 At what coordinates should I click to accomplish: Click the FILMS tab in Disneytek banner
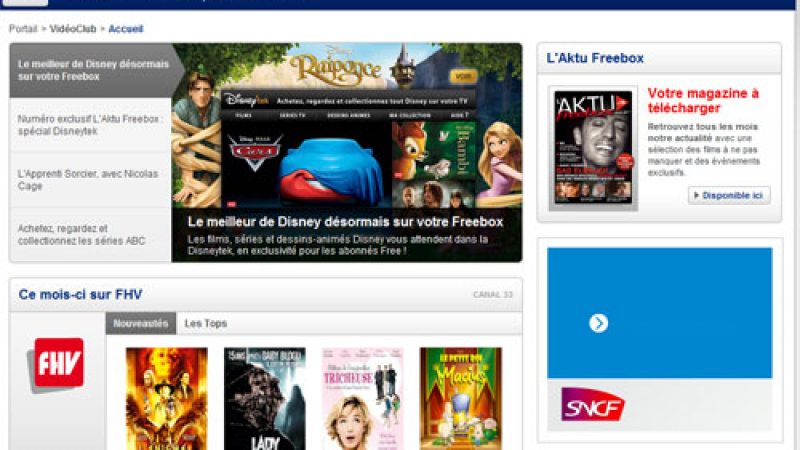243,115
